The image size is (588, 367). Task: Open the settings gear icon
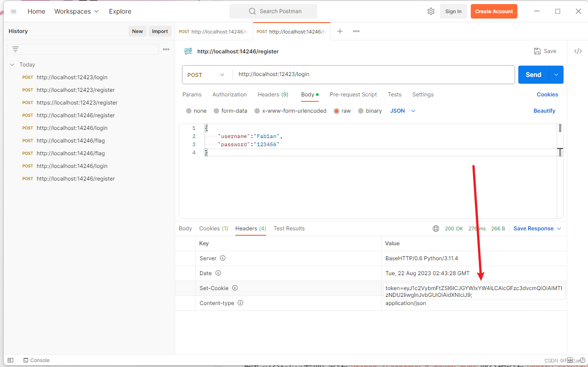click(431, 11)
